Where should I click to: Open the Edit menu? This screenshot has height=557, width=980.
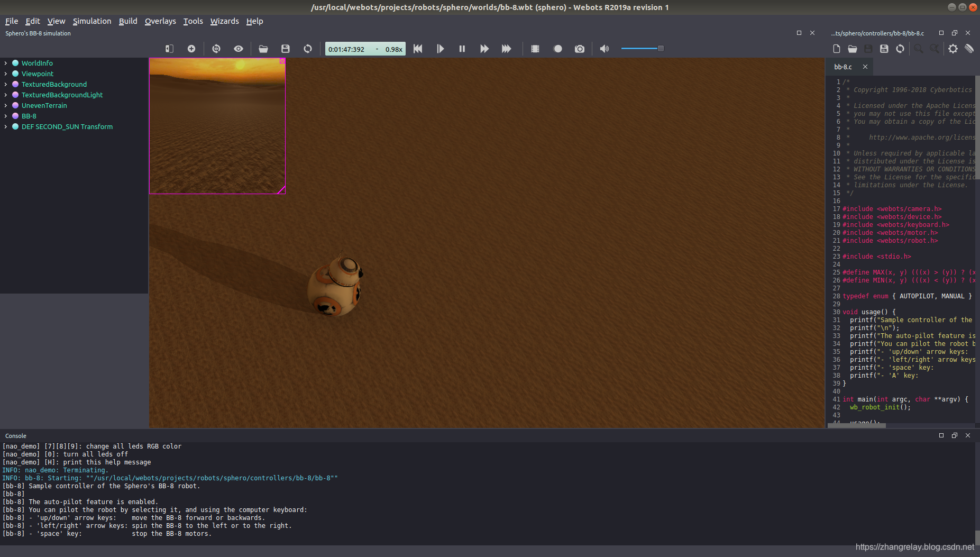(33, 21)
